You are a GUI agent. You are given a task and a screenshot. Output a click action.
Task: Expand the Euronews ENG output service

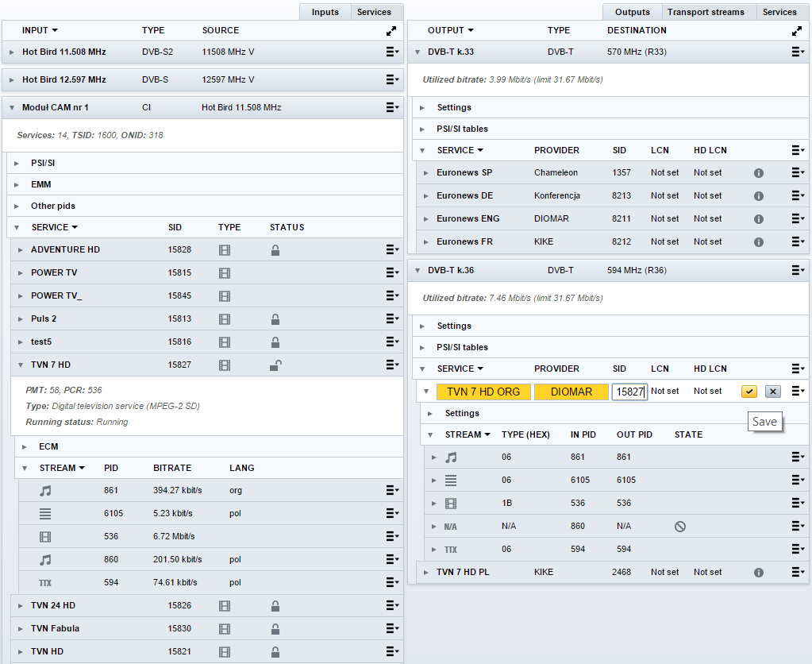(425, 219)
